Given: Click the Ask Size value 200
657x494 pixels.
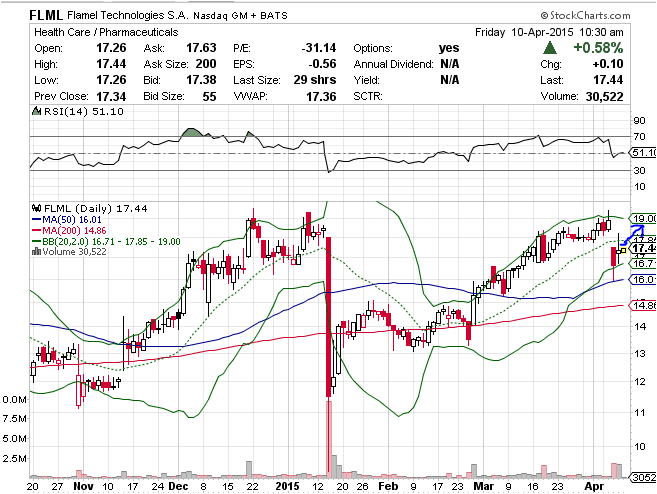Looking at the screenshot, I should tap(206, 64).
